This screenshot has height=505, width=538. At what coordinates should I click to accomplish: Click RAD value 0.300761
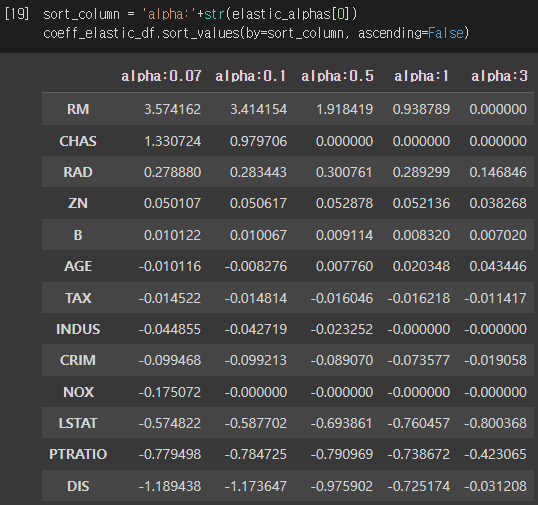click(344, 172)
